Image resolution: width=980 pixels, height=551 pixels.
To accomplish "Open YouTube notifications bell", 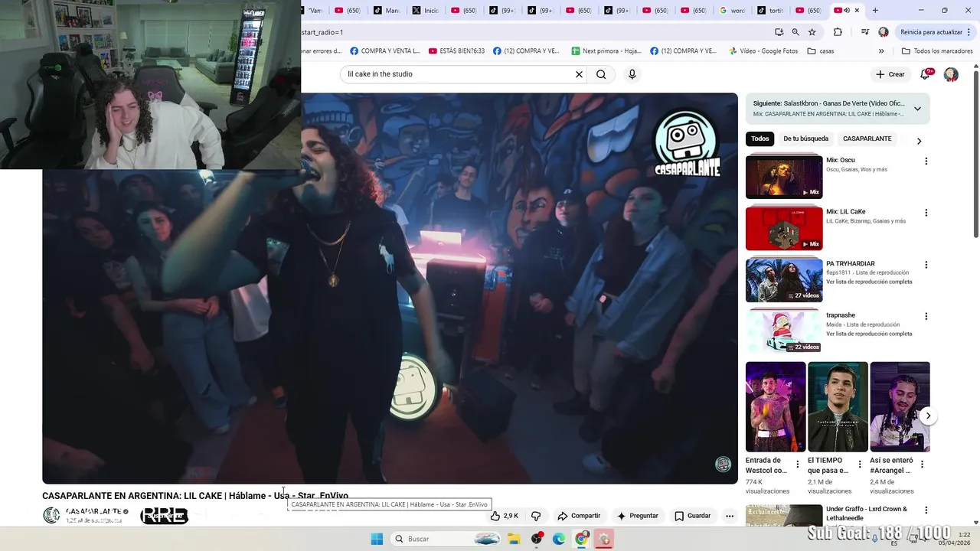I will (925, 74).
